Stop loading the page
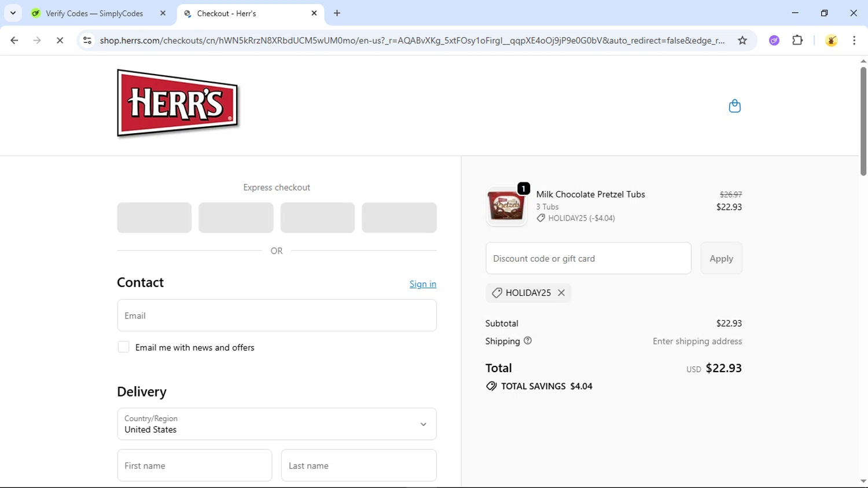 click(60, 41)
